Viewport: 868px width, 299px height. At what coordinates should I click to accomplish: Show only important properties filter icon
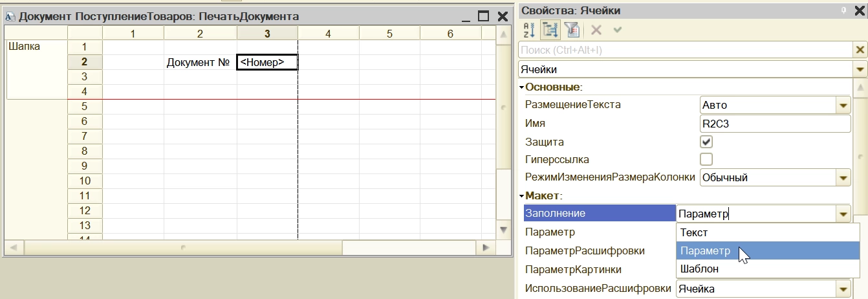coord(571,29)
